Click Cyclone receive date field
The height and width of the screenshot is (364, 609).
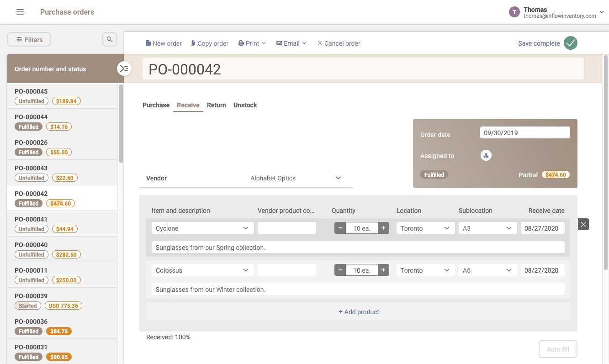[543, 228]
